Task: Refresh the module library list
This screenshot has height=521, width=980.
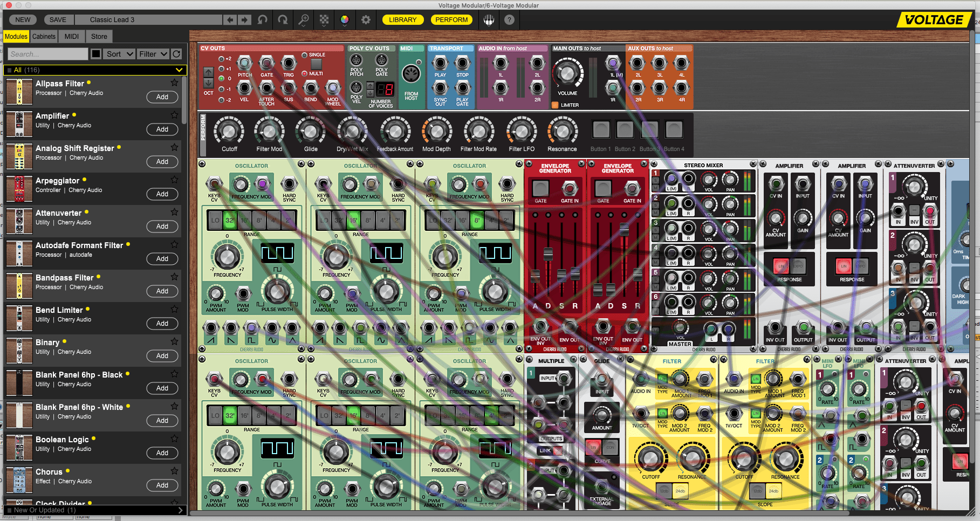Action: 176,54
